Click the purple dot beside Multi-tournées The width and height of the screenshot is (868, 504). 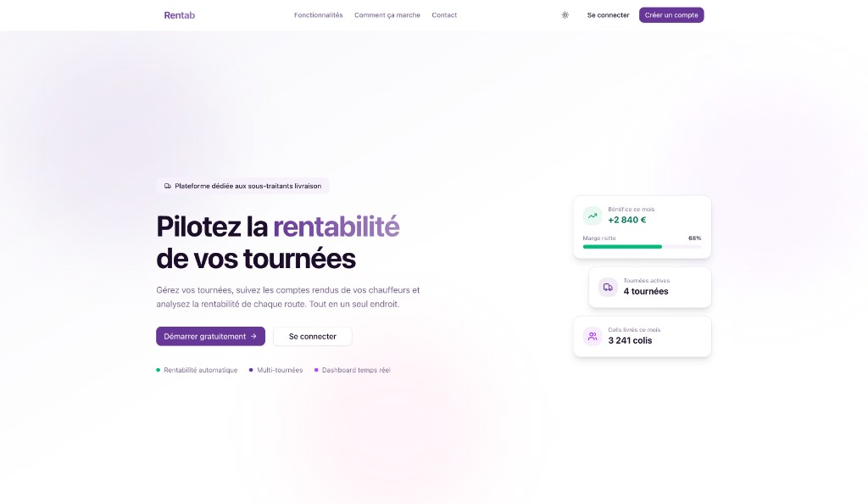(249, 370)
